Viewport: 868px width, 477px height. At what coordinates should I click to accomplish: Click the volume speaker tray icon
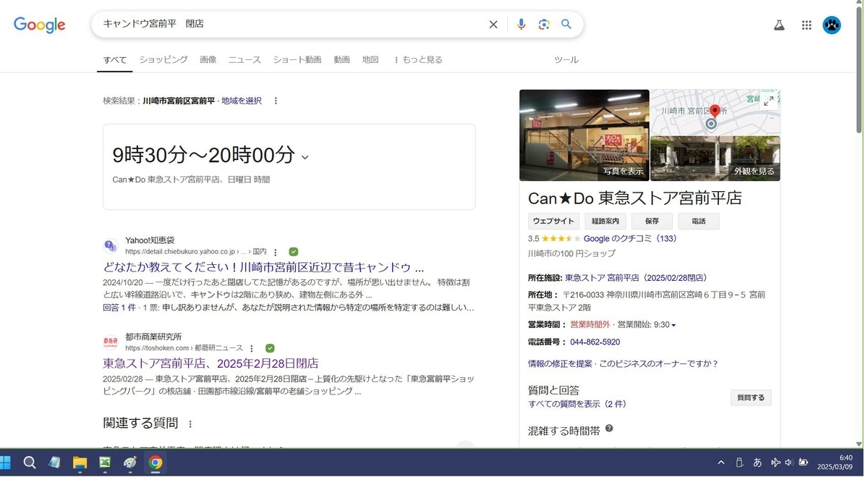click(789, 463)
